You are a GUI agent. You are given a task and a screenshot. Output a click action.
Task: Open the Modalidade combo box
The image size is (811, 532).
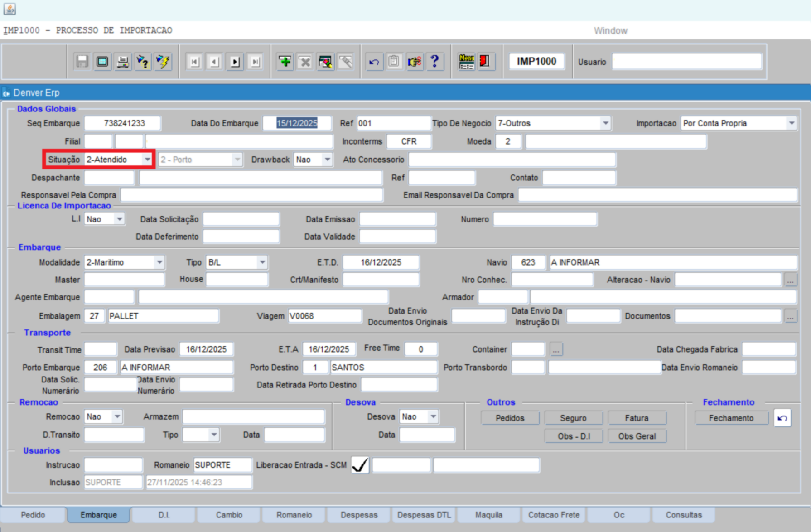click(159, 262)
